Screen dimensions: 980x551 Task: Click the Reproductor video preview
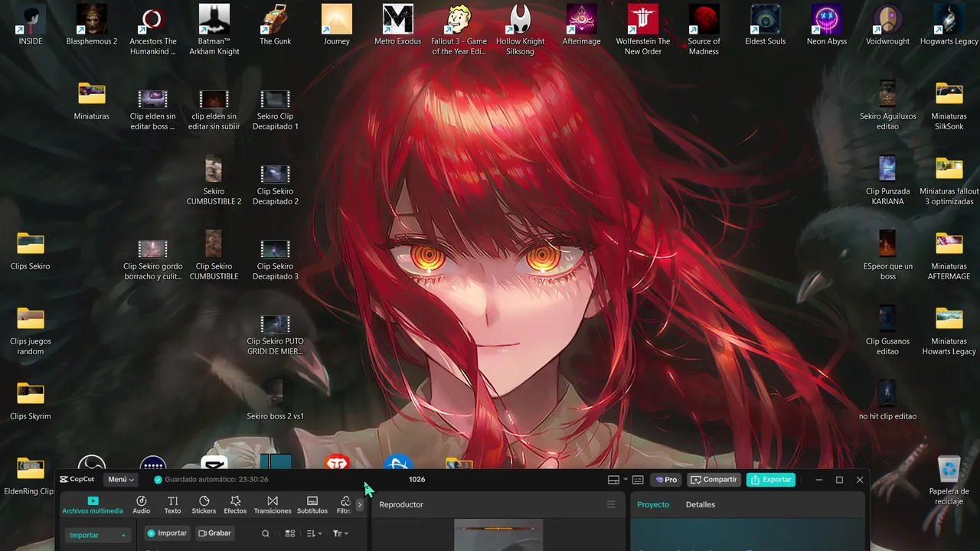(x=498, y=535)
